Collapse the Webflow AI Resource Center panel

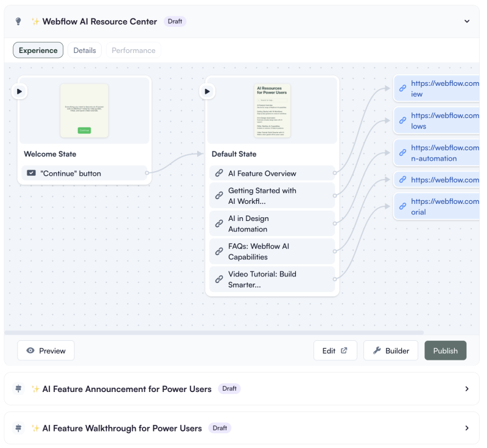(467, 21)
